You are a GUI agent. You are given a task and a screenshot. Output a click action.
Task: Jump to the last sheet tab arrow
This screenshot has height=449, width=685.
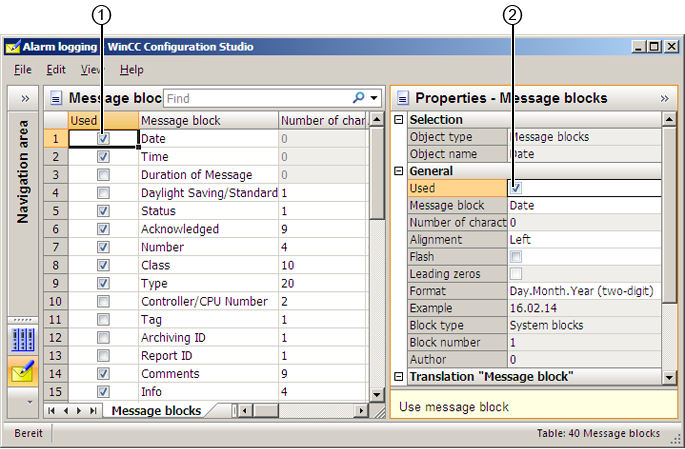[93, 410]
